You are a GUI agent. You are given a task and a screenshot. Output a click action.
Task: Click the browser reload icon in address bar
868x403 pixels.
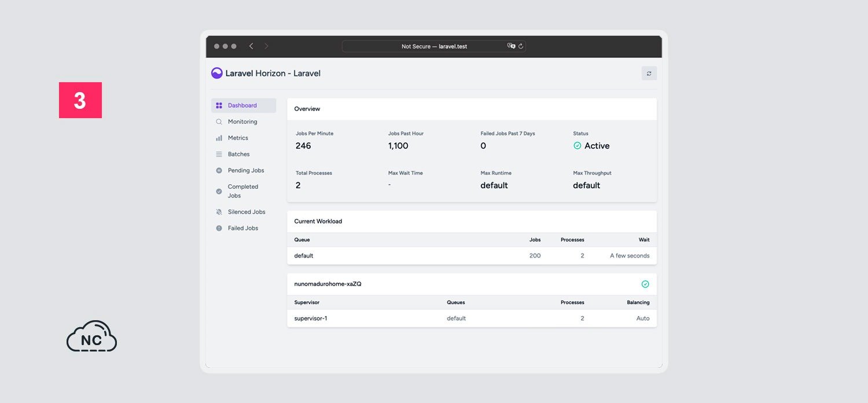tap(520, 46)
